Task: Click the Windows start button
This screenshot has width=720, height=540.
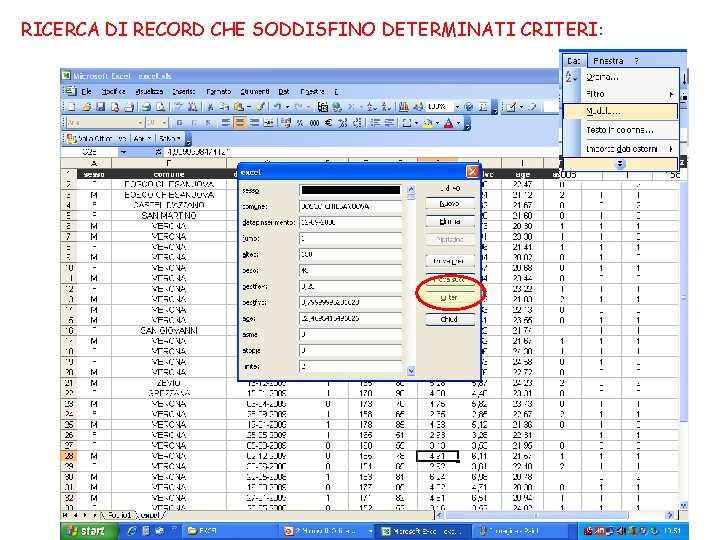Action: tap(87, 531)
